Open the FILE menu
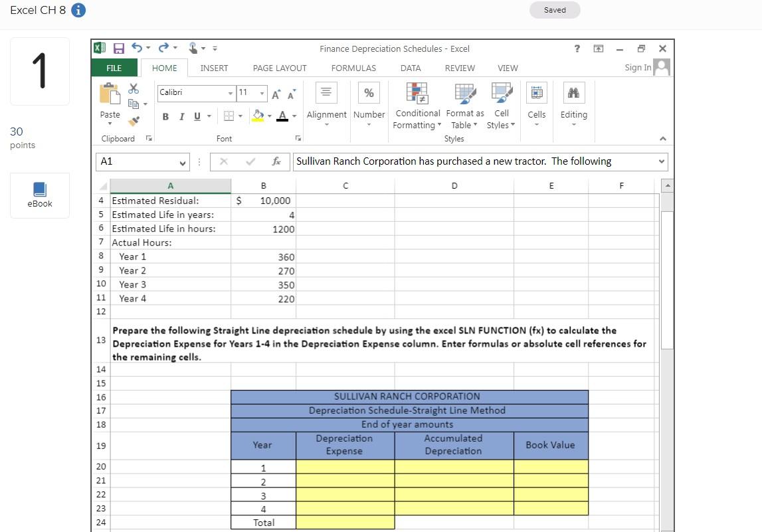 pos(114,68)
